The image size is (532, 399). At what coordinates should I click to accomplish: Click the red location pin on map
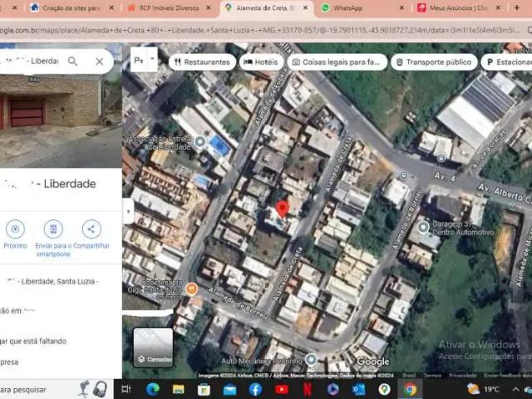point(282,209)
